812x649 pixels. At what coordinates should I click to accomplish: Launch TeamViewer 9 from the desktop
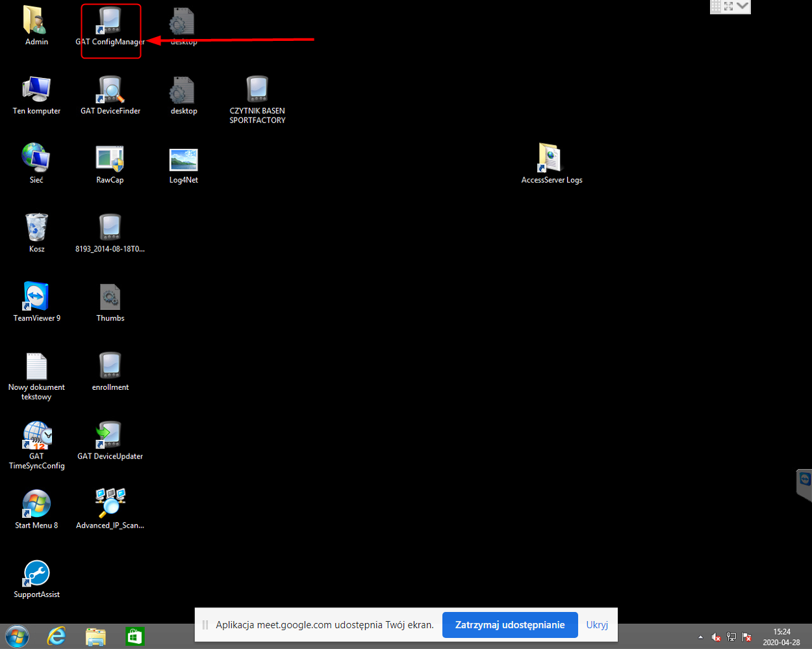[36, 297]
